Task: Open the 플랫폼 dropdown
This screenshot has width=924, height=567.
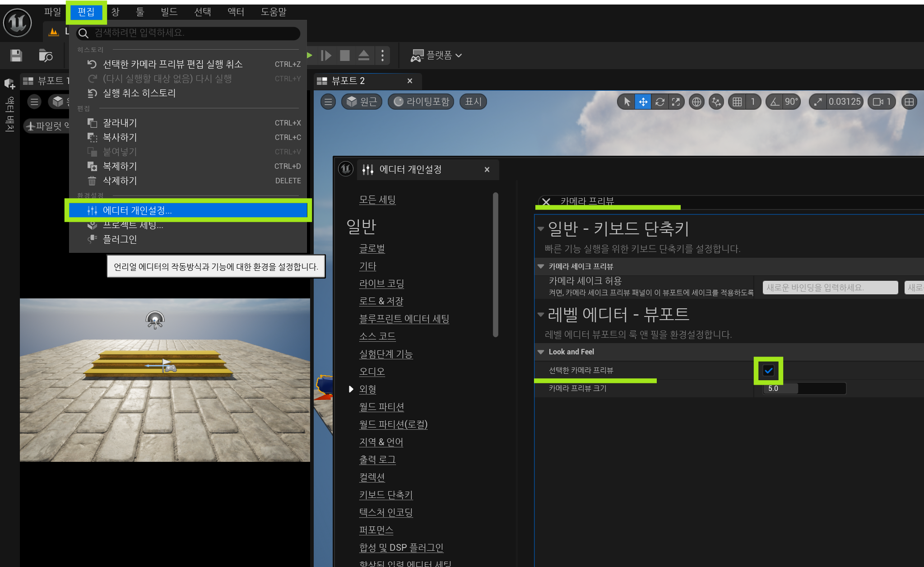Action: pos(436,56)
